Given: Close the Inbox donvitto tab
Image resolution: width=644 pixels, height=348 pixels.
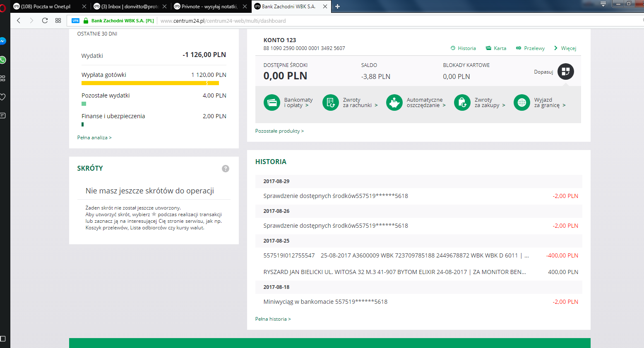Looking at the screenshot, I should click(164, 6).
